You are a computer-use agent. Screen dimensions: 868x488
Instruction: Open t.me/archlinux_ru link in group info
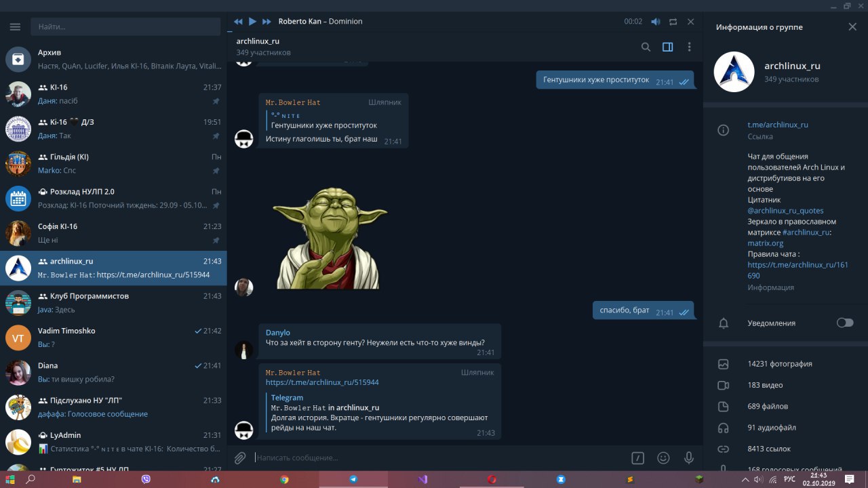[778, 125]
